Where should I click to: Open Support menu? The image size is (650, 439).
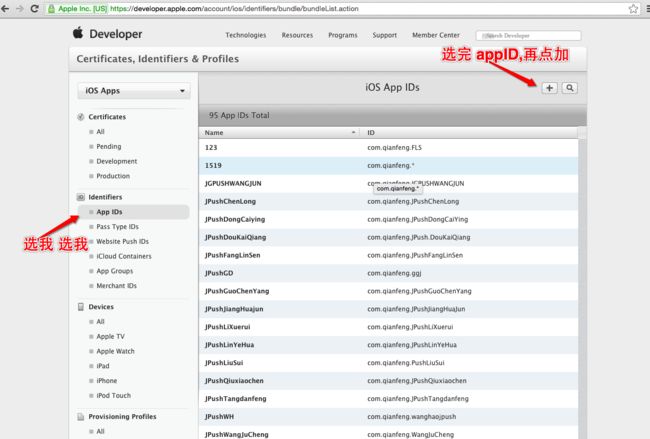click(x=384, y=35)
